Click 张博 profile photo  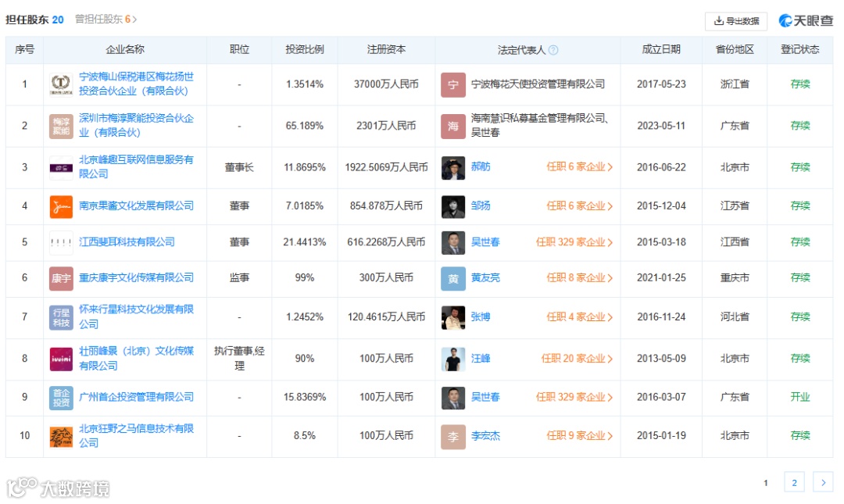453,317
